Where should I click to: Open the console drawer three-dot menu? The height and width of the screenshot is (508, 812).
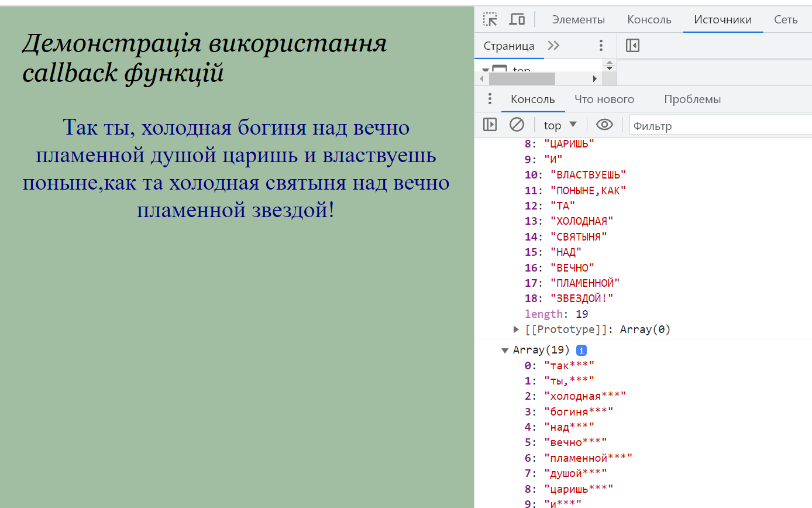click(490, 99)
